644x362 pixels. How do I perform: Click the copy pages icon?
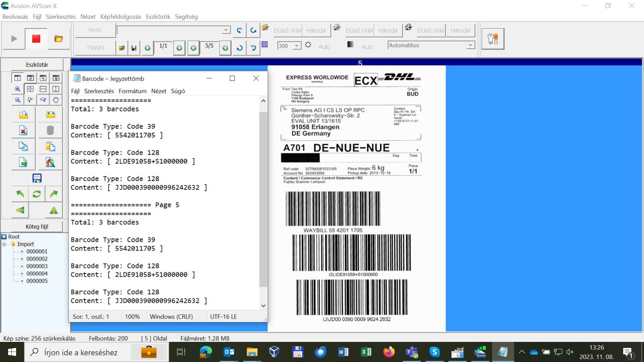pyautogui.click(x=23, y=146)
